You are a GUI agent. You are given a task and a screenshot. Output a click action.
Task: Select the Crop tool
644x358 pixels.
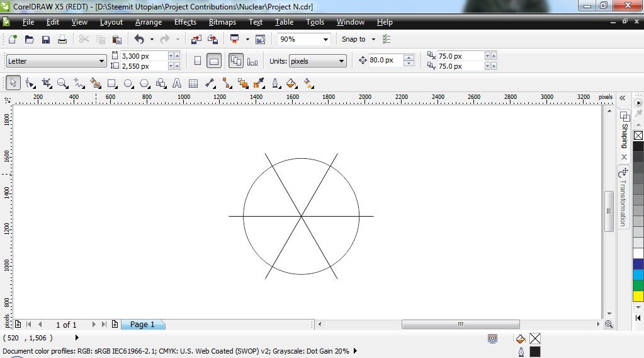coord(47,83)
